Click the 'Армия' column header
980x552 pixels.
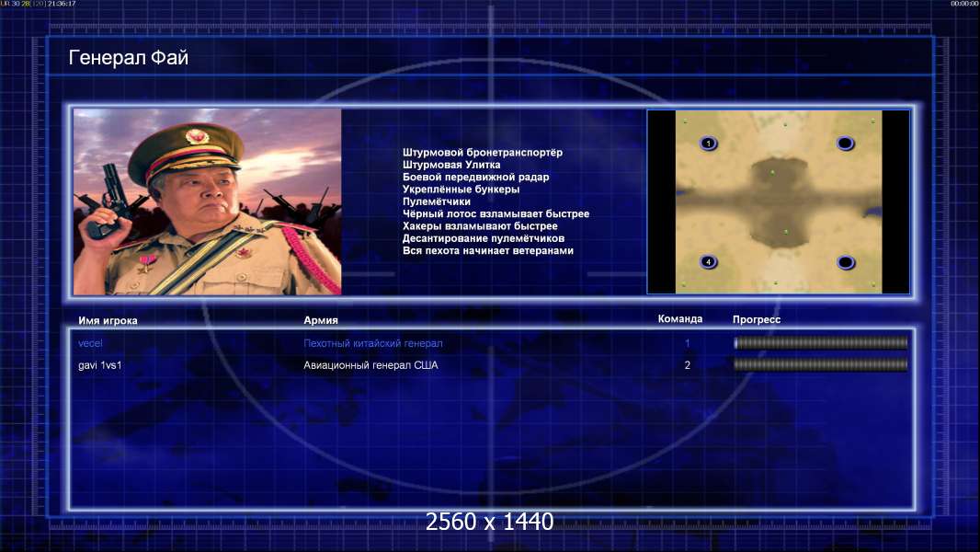321,320
